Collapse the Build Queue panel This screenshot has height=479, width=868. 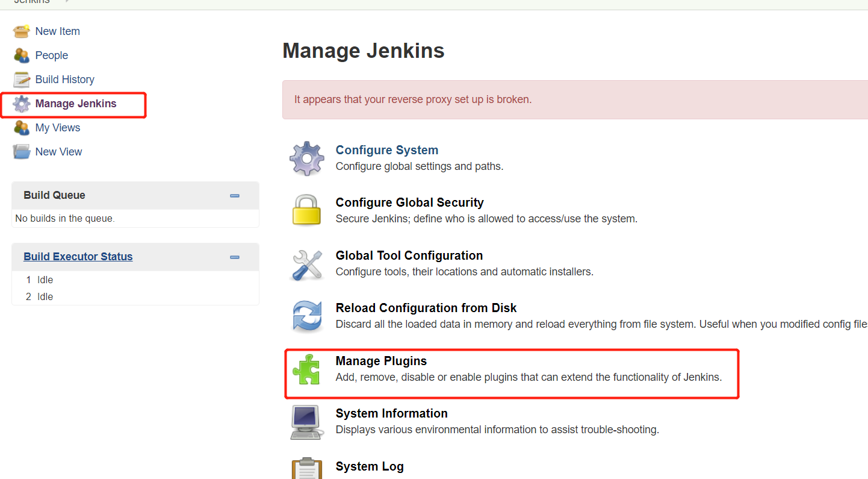(x=234, y=195)
